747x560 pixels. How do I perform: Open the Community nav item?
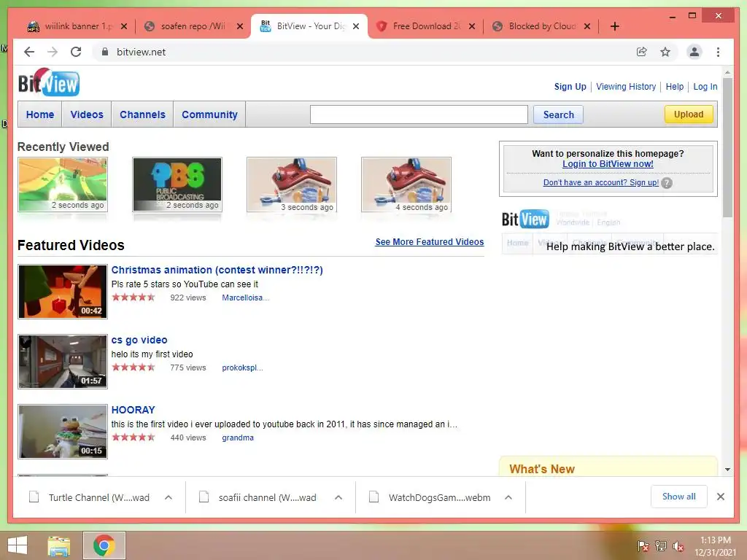click(x=209, y=114)
